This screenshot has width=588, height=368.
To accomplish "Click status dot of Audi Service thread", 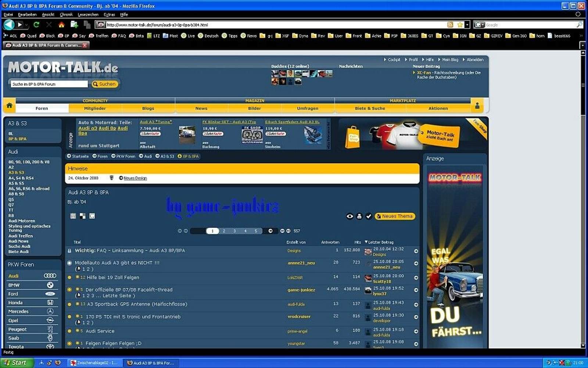I will click(69, 331).
